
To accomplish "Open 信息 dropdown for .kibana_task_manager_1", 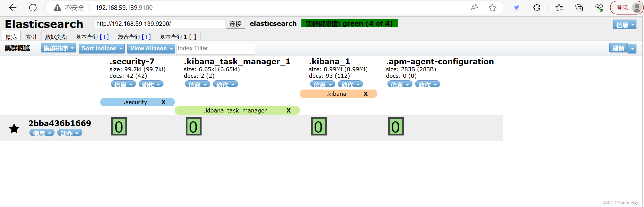I will pos(197,84).
